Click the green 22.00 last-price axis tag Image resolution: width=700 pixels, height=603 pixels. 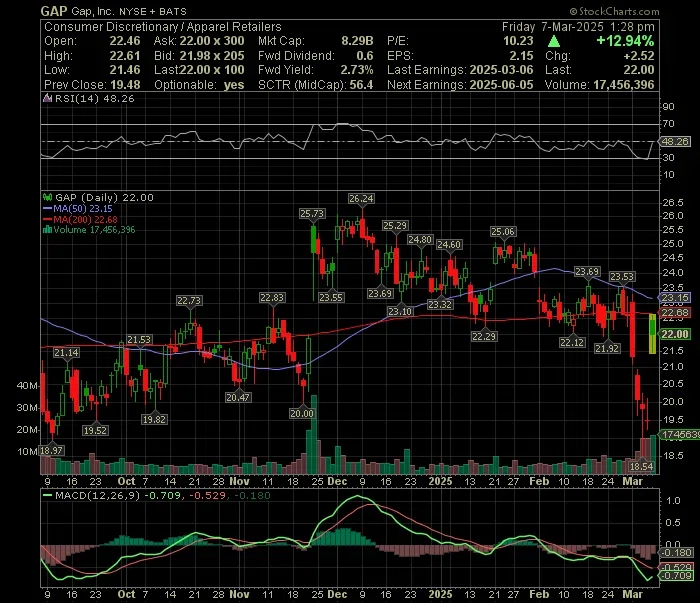[x=675, y=334]
